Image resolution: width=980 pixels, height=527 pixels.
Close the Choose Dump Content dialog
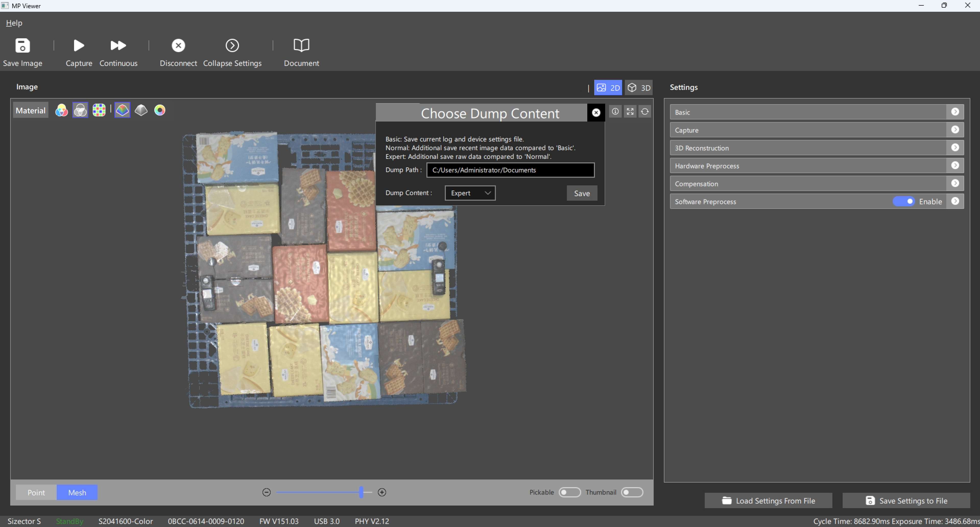[596, 113]
